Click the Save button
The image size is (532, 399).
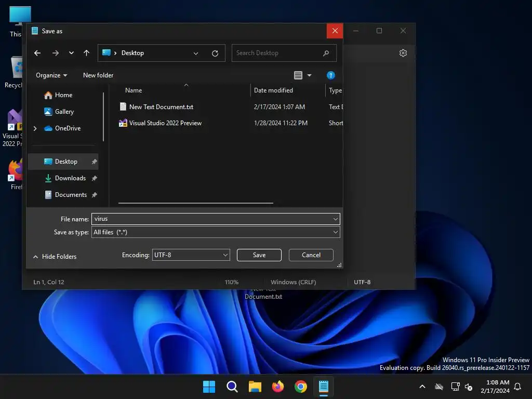click(259, 255)
